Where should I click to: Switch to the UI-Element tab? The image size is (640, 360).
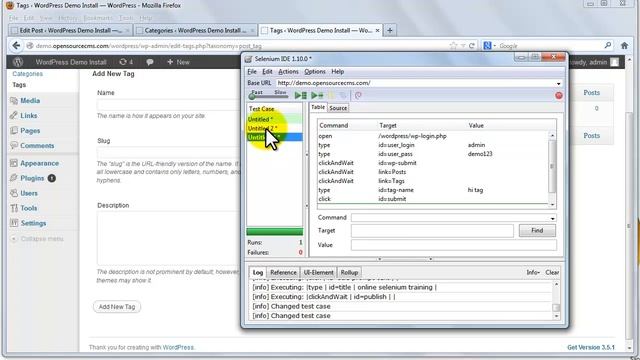318,272
